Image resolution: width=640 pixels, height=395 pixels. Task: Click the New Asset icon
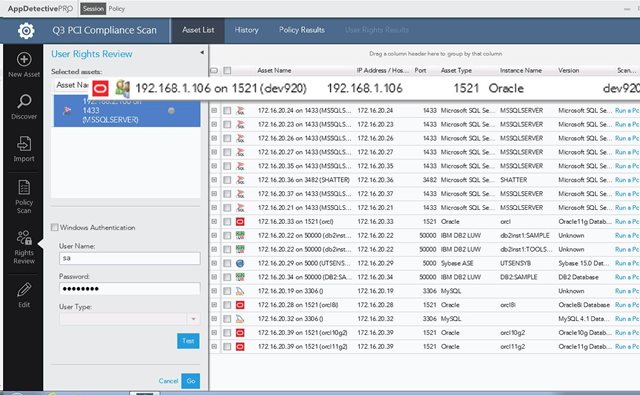(24, 60)
